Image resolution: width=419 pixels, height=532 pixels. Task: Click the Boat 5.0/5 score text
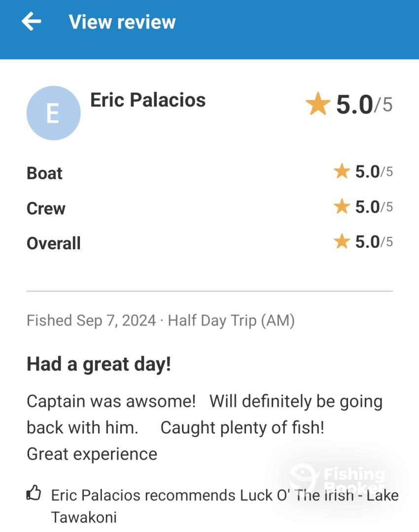[x=374, y=172]
